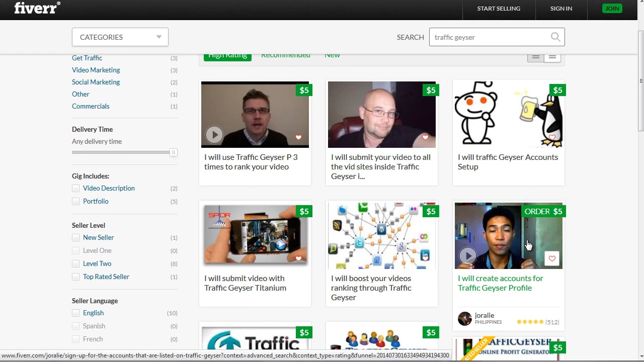The width and height of the screenshot is (644, 362).
Task: Click the fiverr logo
Action: pyautogui.click(x=35, y=9)
